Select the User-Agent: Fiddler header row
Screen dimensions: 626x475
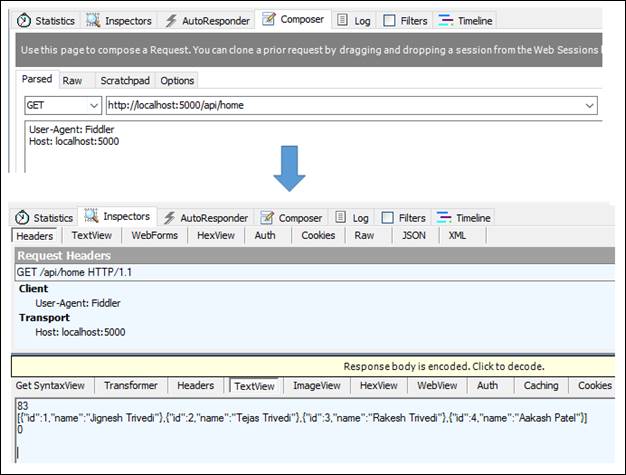coord(78,303)
